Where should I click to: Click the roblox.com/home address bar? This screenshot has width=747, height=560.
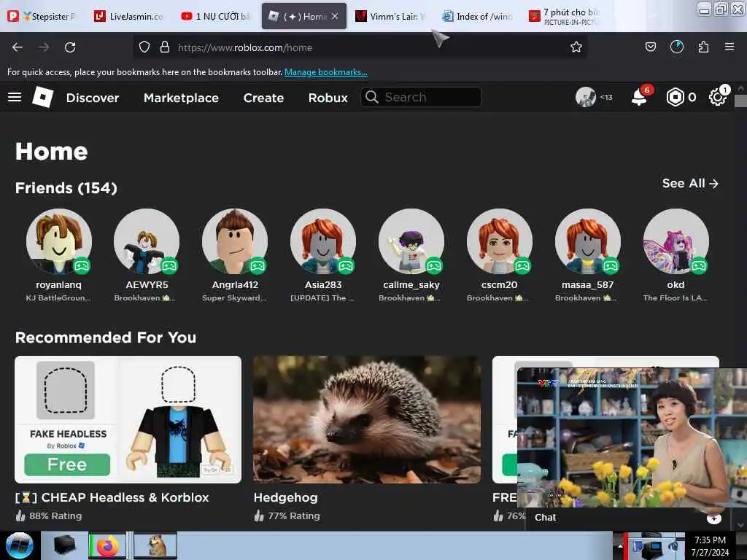tap(360, 47)
